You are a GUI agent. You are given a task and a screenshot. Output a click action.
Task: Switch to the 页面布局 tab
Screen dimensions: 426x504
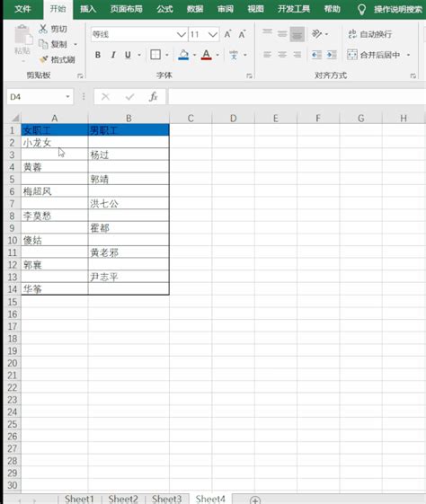[127, 9]
